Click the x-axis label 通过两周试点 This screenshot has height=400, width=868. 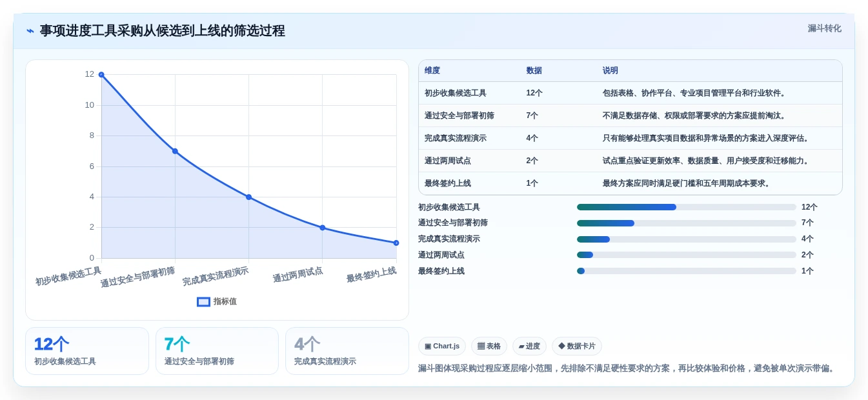coord(298,275)
